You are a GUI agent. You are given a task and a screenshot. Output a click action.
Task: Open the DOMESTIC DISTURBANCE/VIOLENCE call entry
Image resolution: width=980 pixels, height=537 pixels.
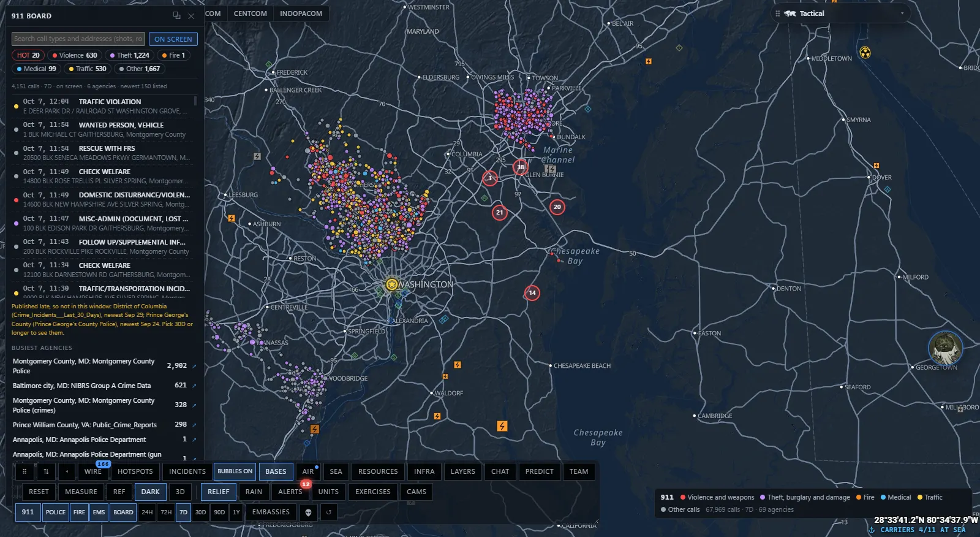[x=102, y=200]
